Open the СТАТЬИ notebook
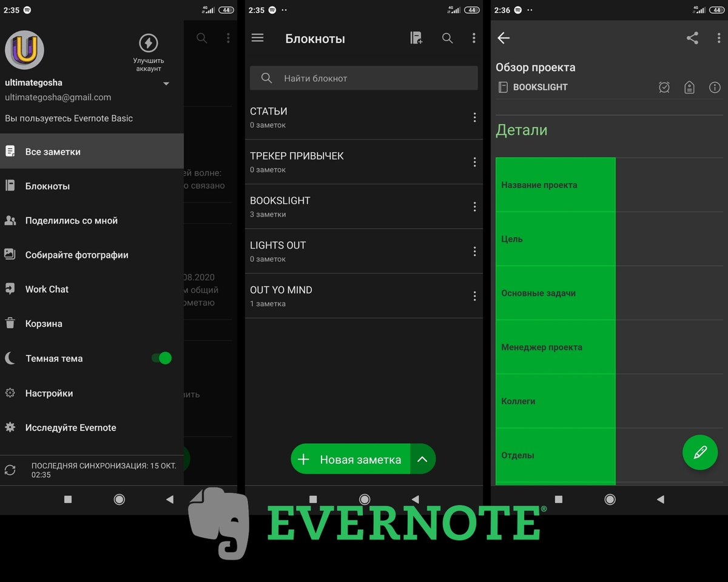 coord(364,118)
